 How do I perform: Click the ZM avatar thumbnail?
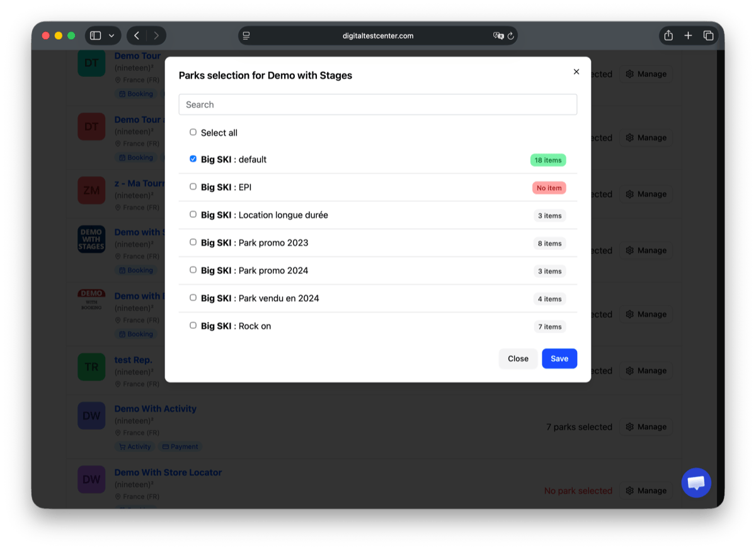[x=91, y=190]
